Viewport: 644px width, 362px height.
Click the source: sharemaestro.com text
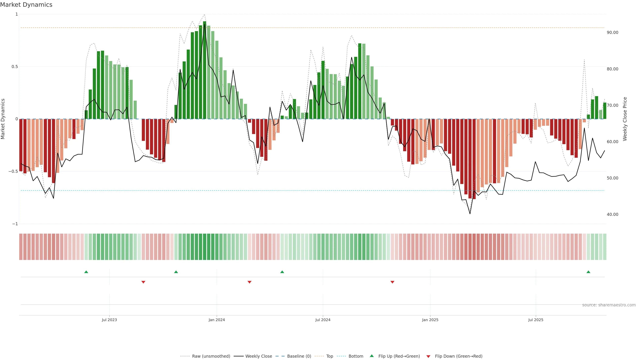click(x=609, y=305)
